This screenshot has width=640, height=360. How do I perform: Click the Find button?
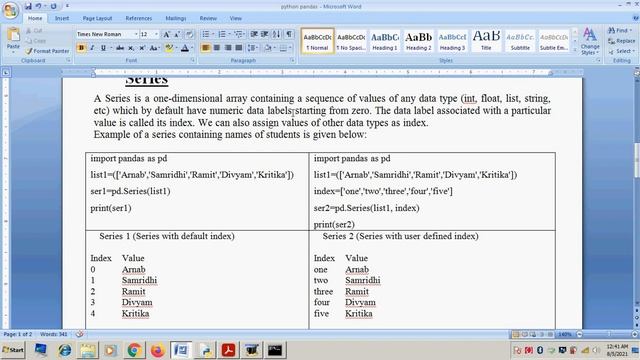pyautogui.click(x=619, y=31)
